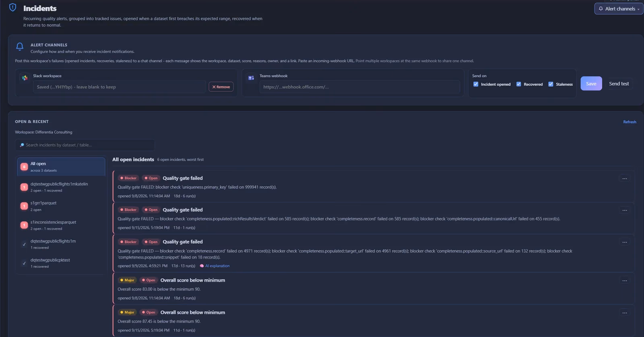Image resolution: width=644 pixels, height=337 pixels.
Task: Uncheck the Incident opened checkbox
Action: point(476,84)
